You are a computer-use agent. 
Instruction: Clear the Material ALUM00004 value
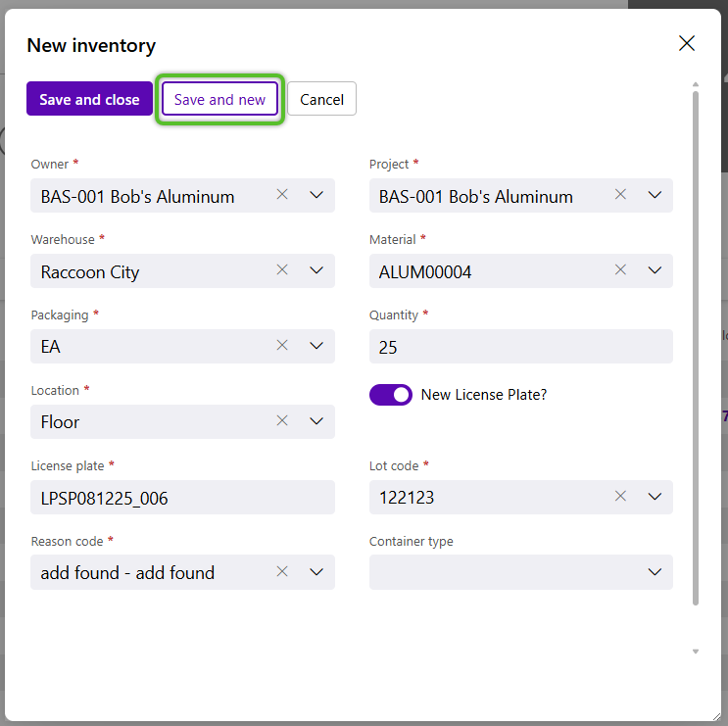click(x=620, y=270)
